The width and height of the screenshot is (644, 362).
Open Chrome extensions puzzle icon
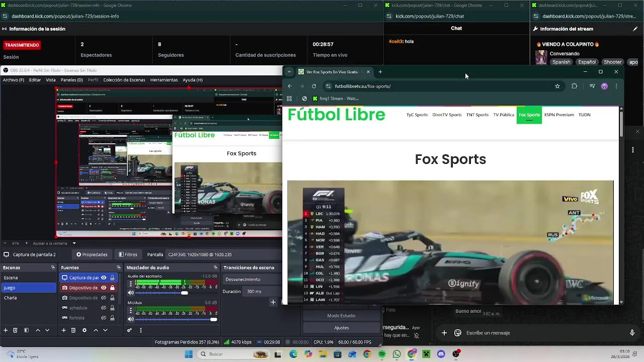[x=574, y=86]
